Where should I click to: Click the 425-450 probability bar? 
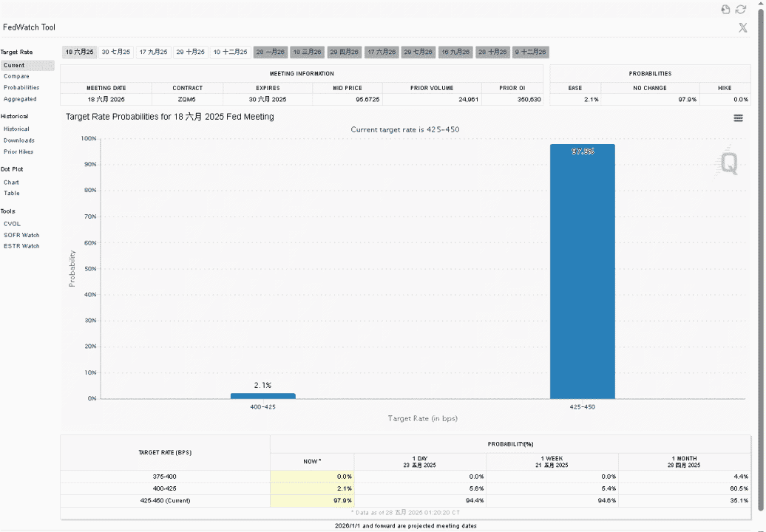pos(583,271)
